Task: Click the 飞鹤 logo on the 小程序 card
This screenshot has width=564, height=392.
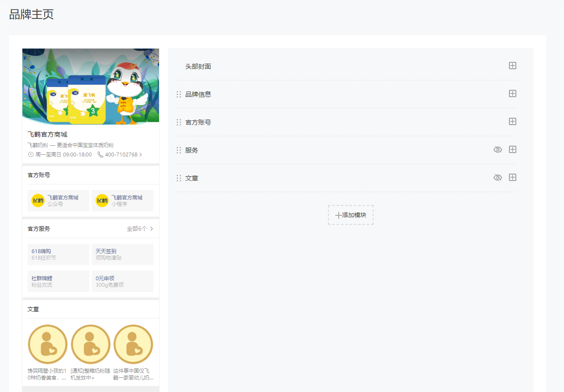Action: [x=102, y=201]
